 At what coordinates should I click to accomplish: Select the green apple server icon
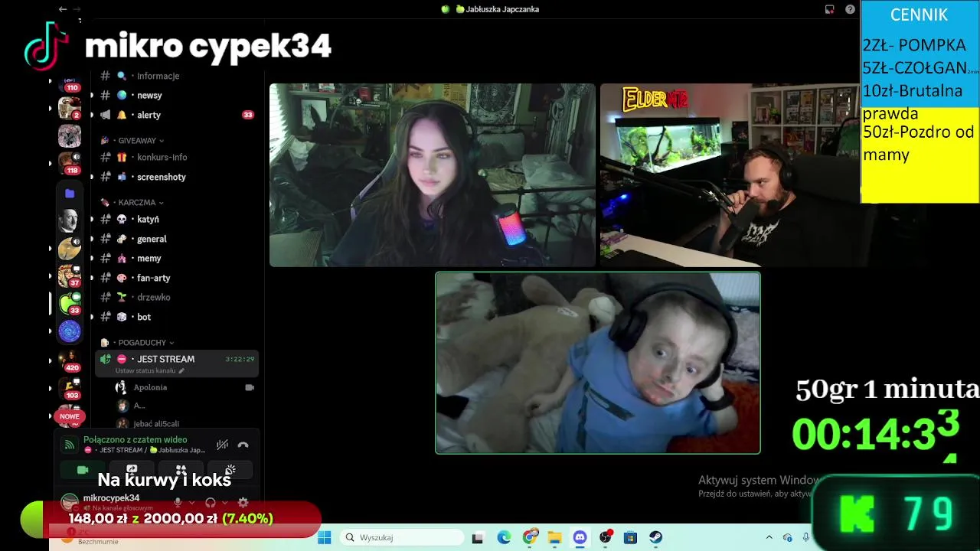[70, 304]
